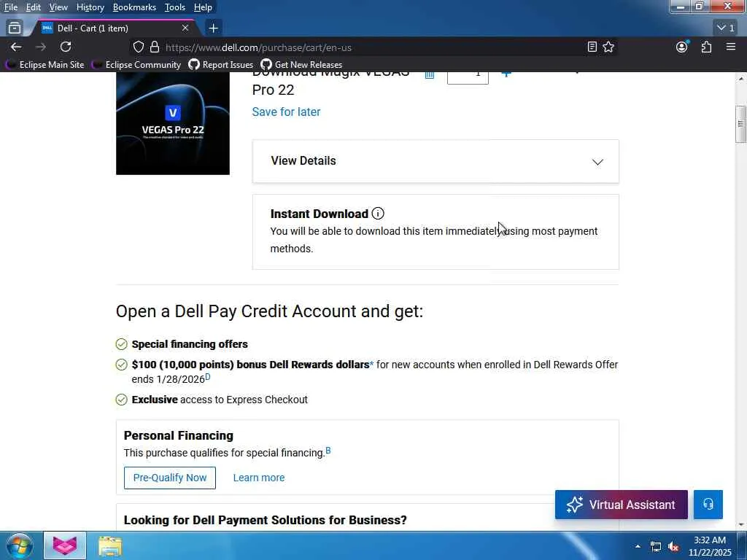Click the Dell Rewards asterisk footnote

371,365
